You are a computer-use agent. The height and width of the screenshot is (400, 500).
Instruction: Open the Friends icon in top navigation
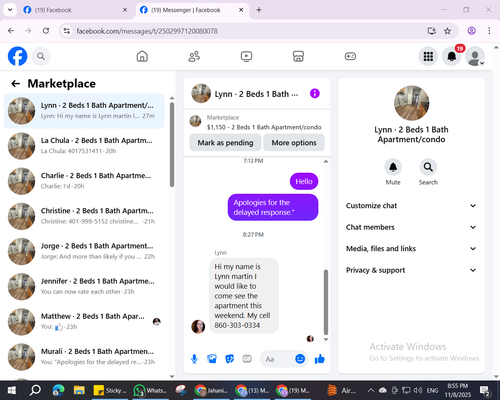[x=194, y=56]
